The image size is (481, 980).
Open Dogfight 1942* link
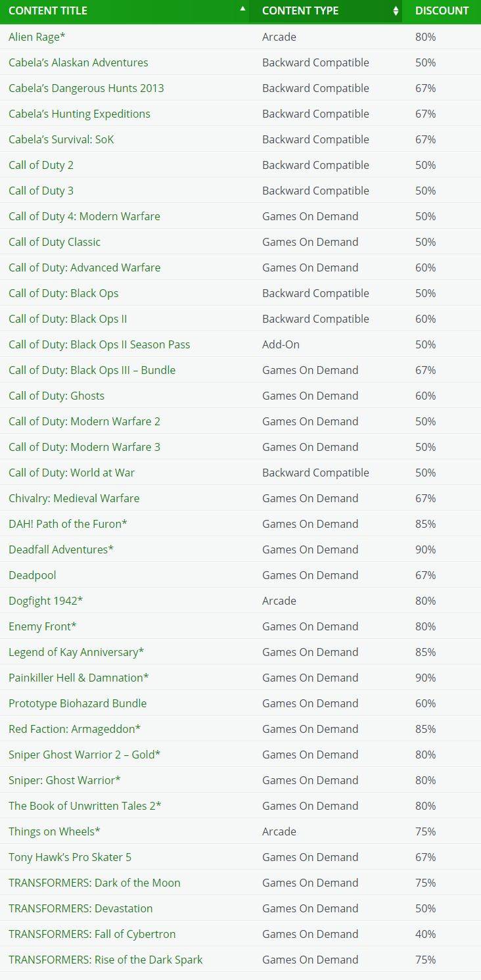45,601
